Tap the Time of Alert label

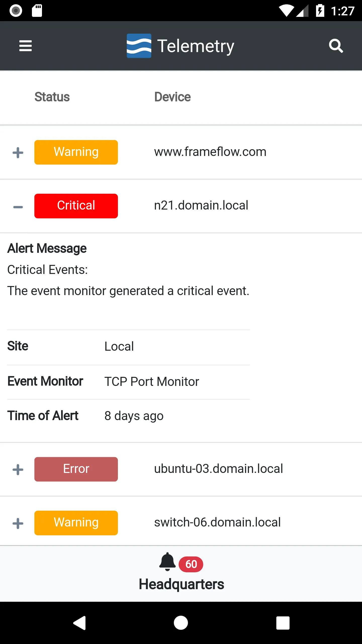[43, 416]
